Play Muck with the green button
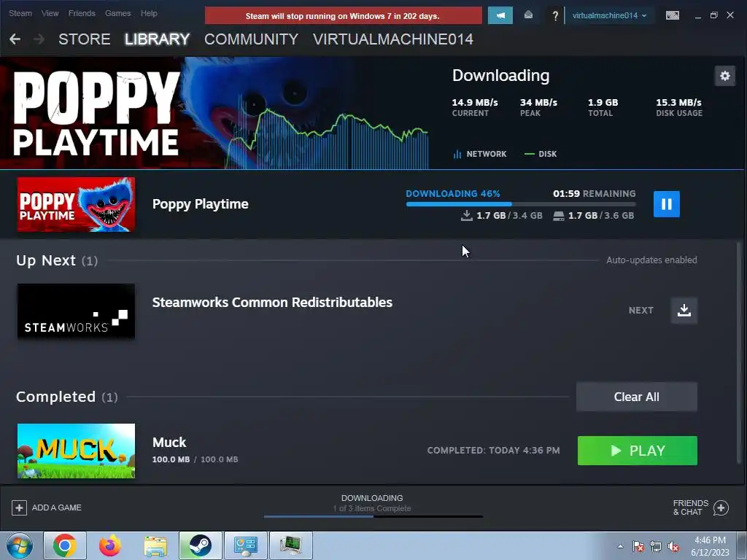Screen dimensions: 747x560 coord(637,451)
